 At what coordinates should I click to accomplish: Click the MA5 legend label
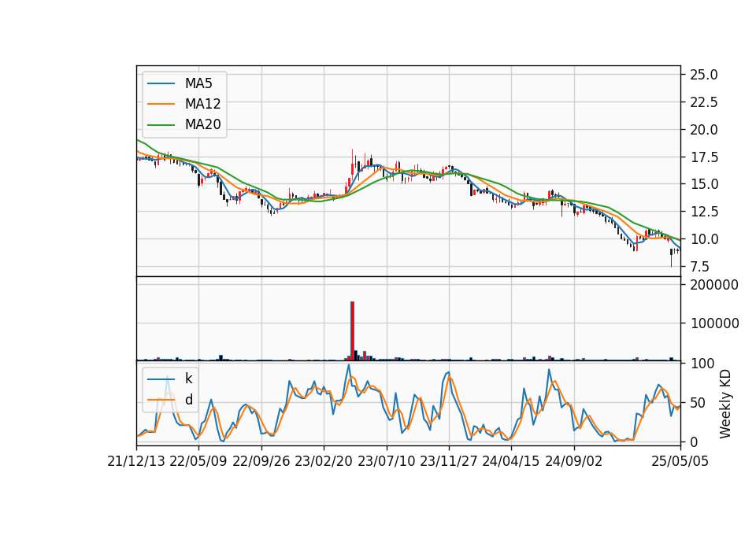pyautogui.click(x=198, y=83)
